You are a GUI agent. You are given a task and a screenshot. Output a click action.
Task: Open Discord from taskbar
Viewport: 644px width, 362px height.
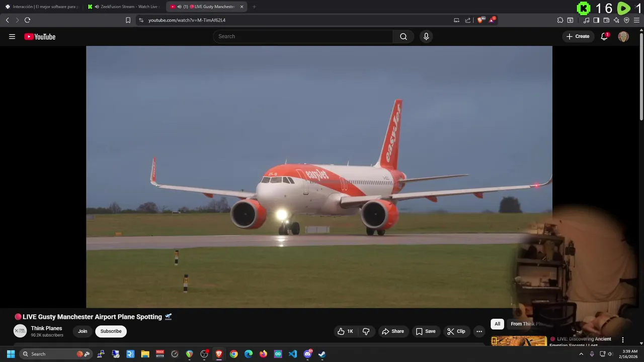point(307,354)
